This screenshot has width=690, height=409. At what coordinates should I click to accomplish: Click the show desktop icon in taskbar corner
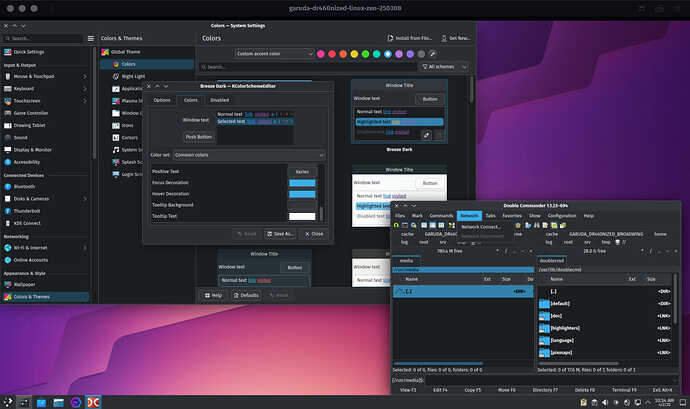[683, 402]
